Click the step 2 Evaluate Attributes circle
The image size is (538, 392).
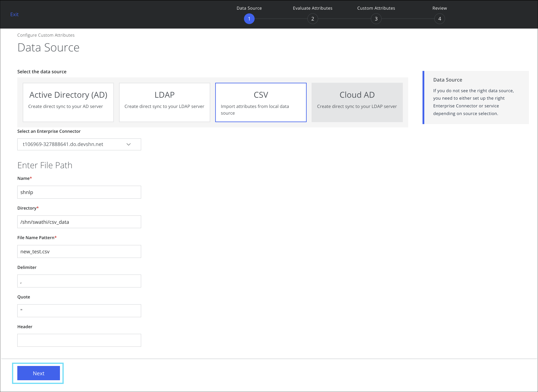click(x=313, y=19)
